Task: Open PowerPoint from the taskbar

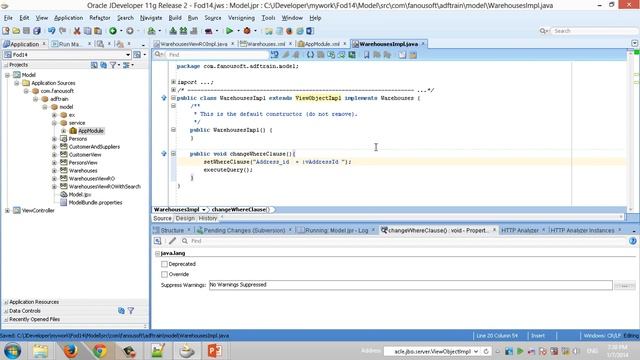Action: click(x=215, y=351)
